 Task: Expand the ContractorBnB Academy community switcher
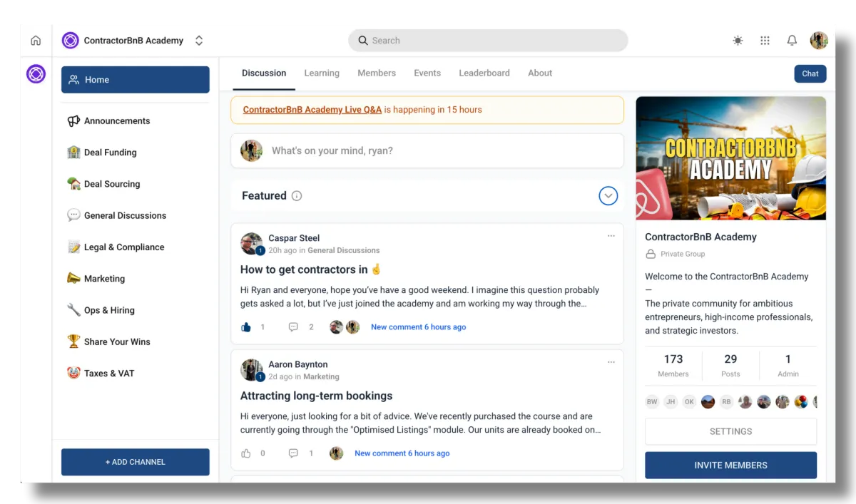199,41
